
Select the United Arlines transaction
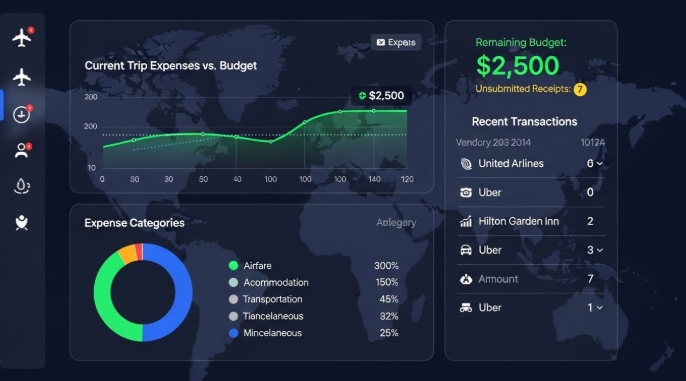(531, 164)
